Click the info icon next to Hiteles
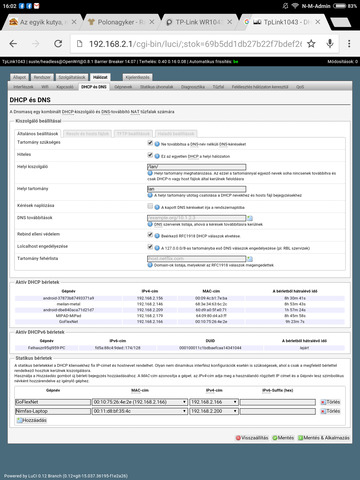 pyautogui.click(x=157, y=156)
